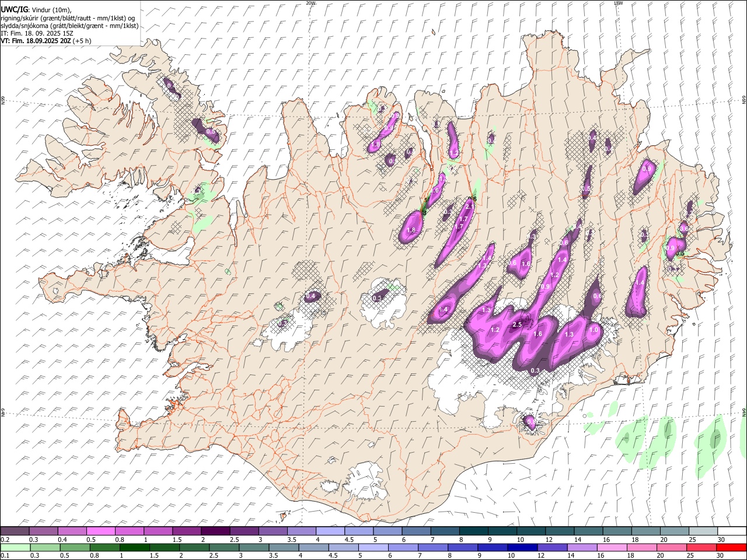The image size is (747, 560).
Task: Click the light green 0.3 swatch in lower legend
Action: pyautogui.click(x=45, y=547)
